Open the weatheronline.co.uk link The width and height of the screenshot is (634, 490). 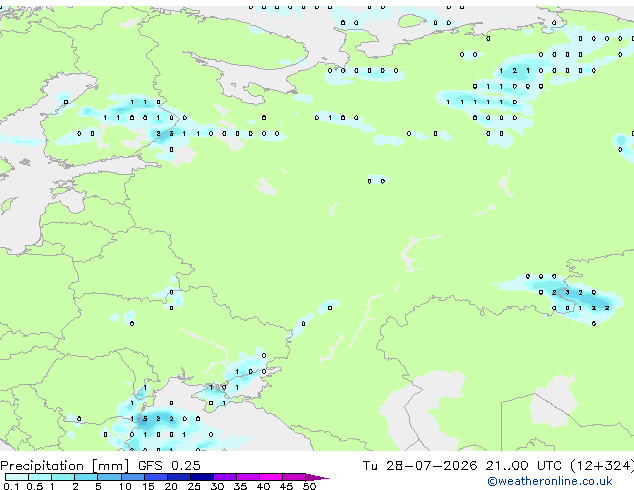(x=550, y=481)
